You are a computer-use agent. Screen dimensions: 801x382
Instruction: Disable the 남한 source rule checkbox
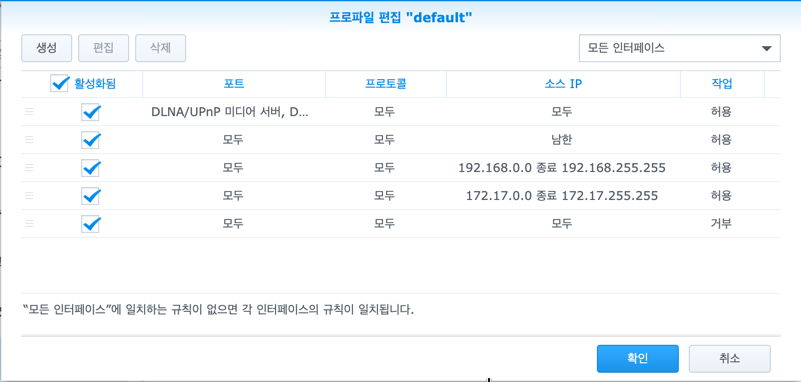[x=90, y=140]
